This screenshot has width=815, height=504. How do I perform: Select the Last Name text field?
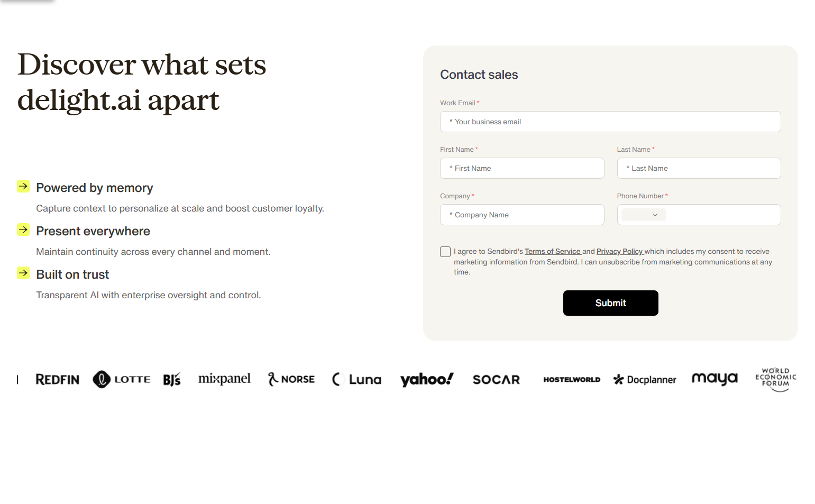[699, 168]
